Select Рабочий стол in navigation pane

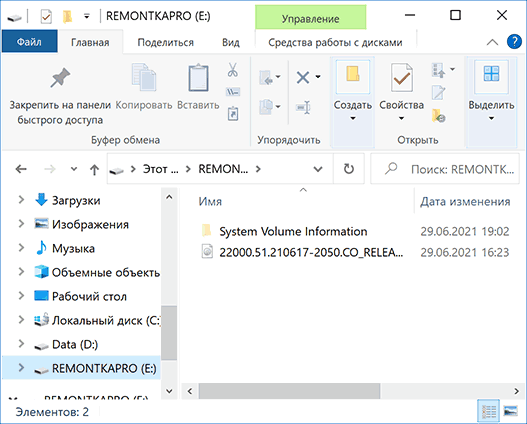(89, 296)
